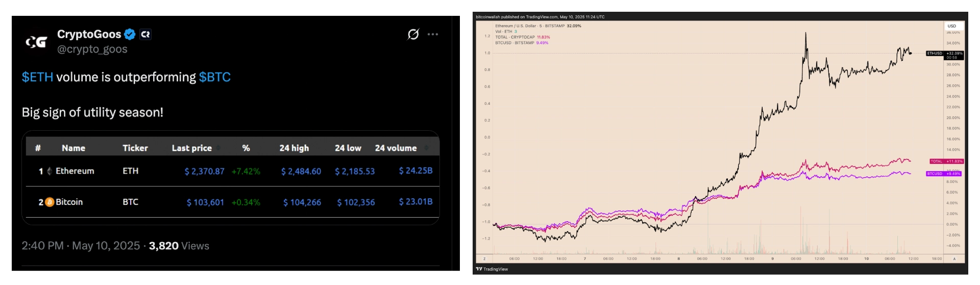Screen dimensions: 980x285
Task: Click the Ethereum / U.S. Dollar chart legend
Action: [538, 26]
